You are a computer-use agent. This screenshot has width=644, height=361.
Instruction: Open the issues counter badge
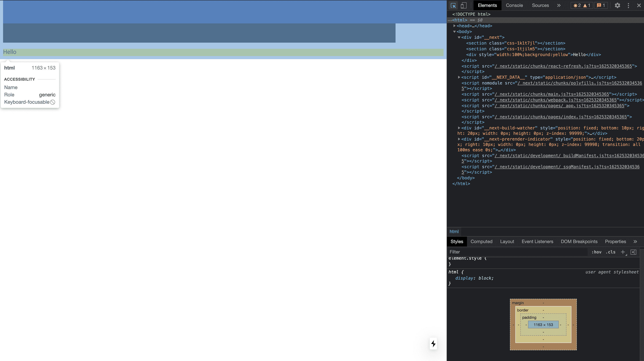(x=601, y=5)
